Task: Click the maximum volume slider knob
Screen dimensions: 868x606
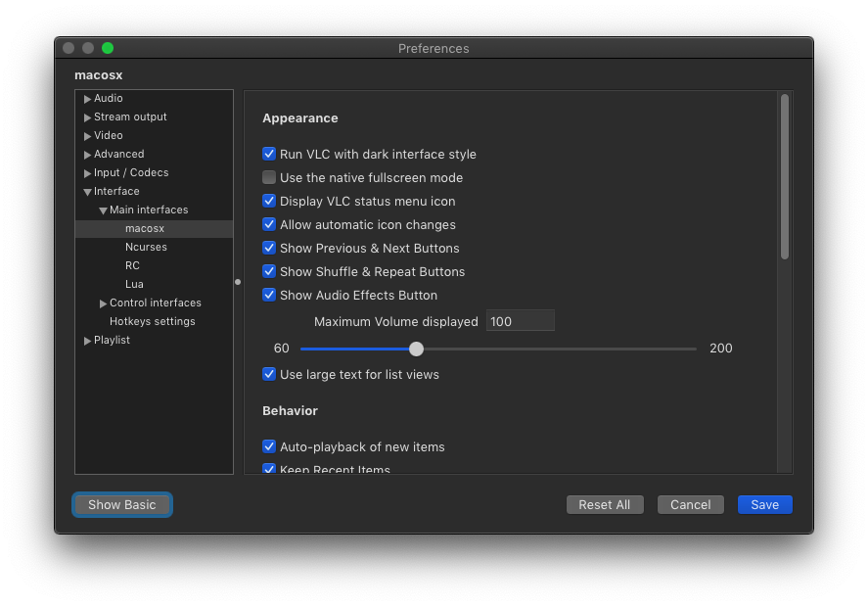Action: coord(416,349)
